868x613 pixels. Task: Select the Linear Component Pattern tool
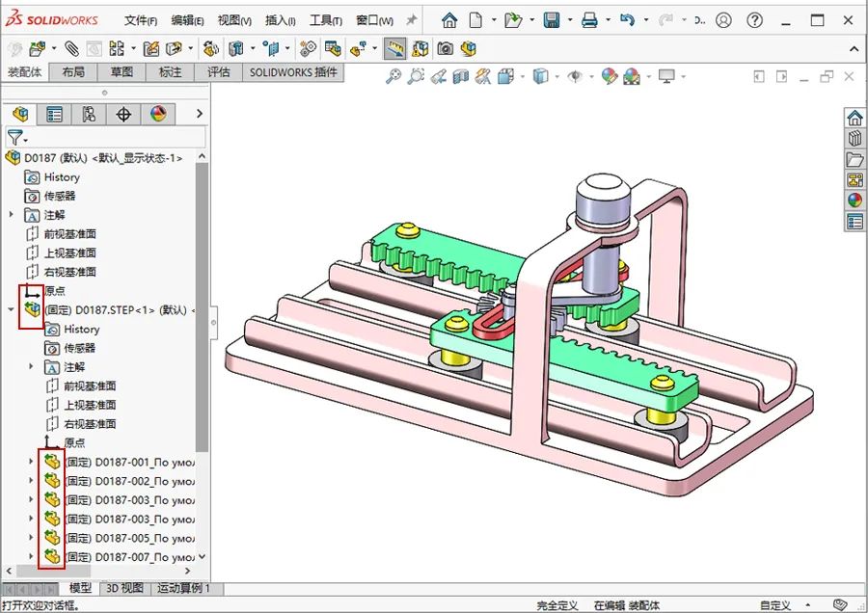click(x=117, y=49)
